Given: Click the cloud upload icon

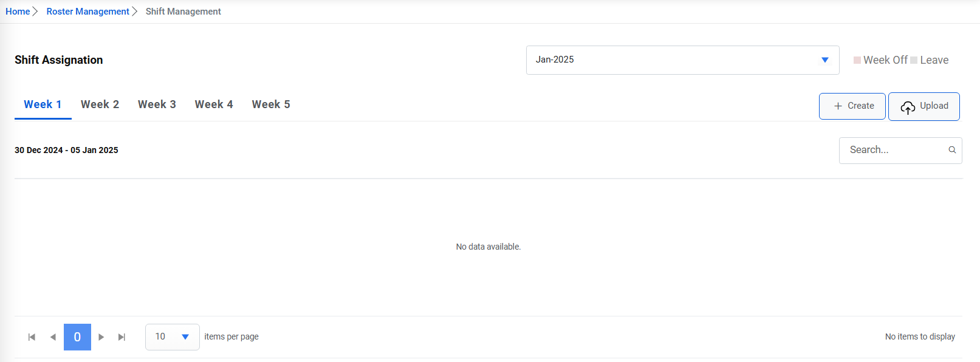Looking at the screenshot, I should pos(908,107).
